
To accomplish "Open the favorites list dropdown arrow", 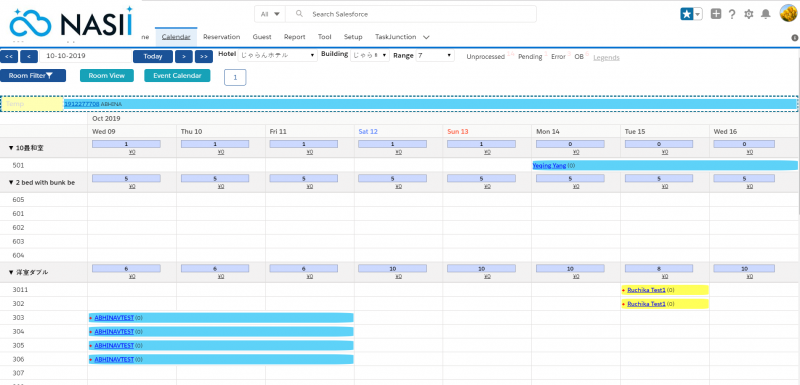I will (697, 14).
